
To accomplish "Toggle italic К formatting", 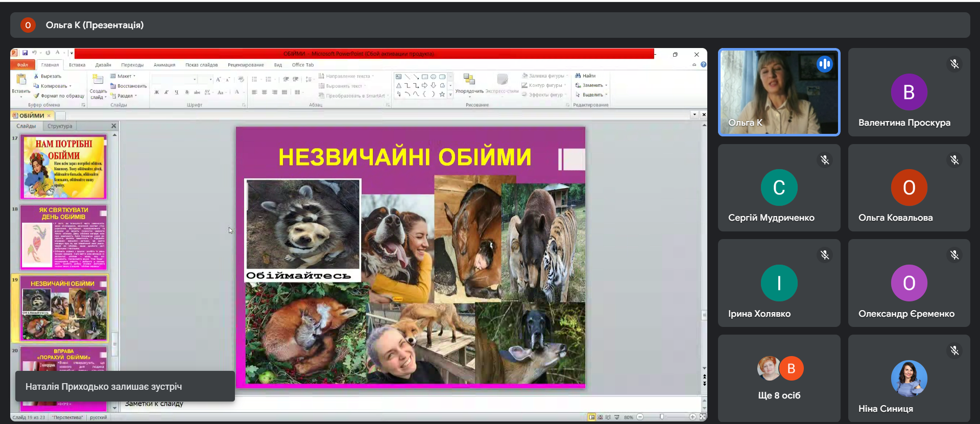I will [166, 92].
